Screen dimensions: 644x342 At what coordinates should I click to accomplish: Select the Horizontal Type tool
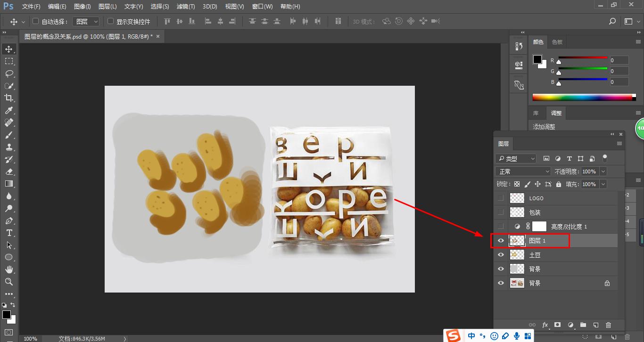tap(9, 233)
